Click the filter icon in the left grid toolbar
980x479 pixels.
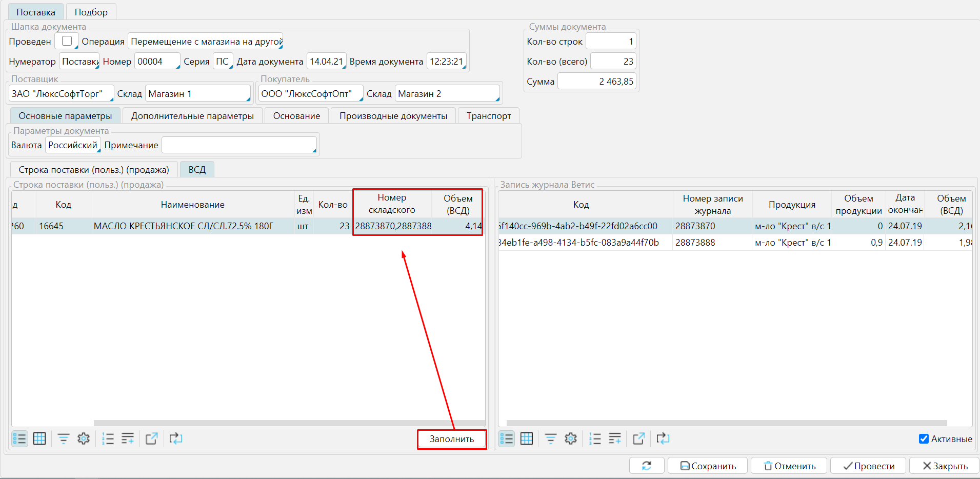[64, 438]
